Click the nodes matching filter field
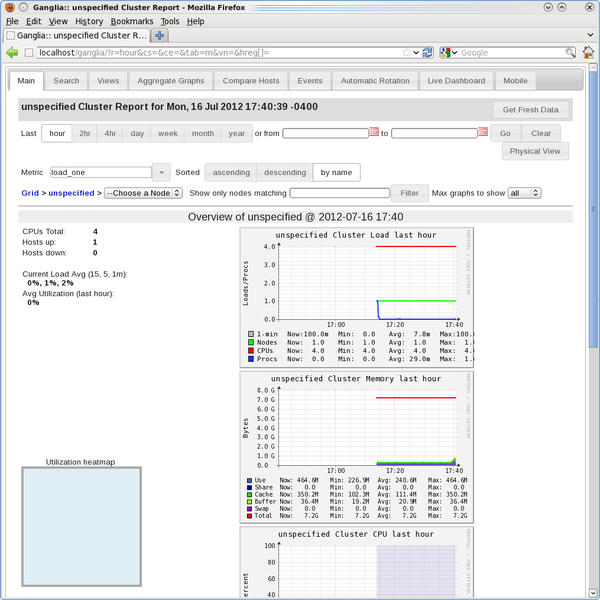 (x=340, y=193)
